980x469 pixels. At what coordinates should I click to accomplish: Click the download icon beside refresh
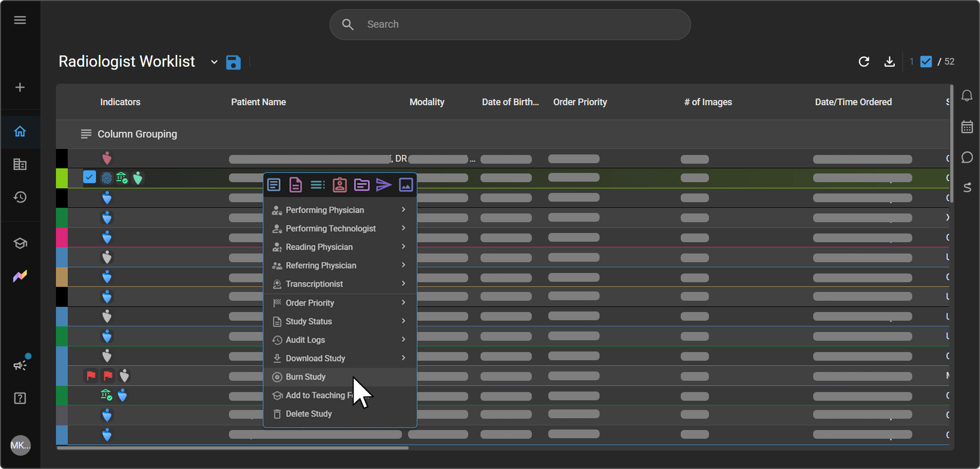click(890, 62)
